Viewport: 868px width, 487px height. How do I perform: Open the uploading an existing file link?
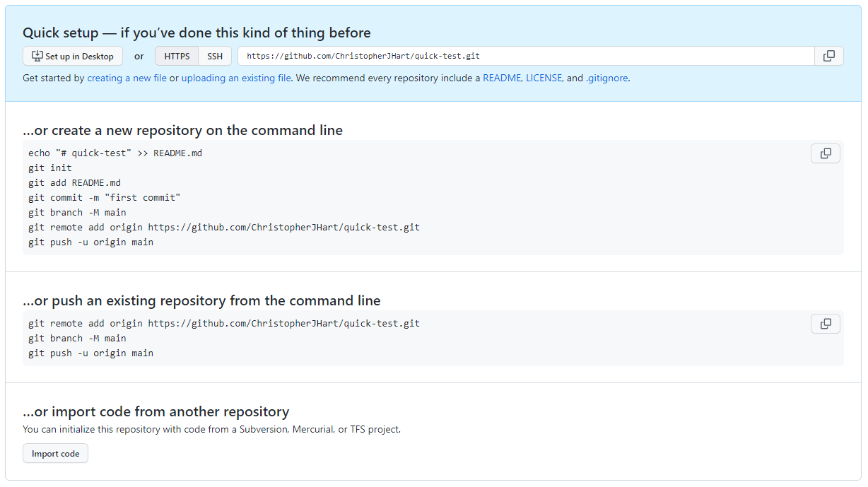(x=236, y=78)
